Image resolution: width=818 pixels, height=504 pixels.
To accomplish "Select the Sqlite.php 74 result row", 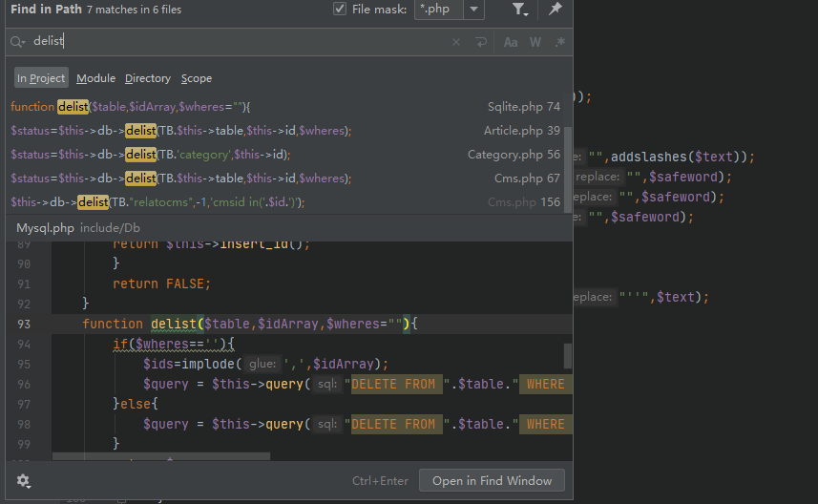I will tap(284, 107).
